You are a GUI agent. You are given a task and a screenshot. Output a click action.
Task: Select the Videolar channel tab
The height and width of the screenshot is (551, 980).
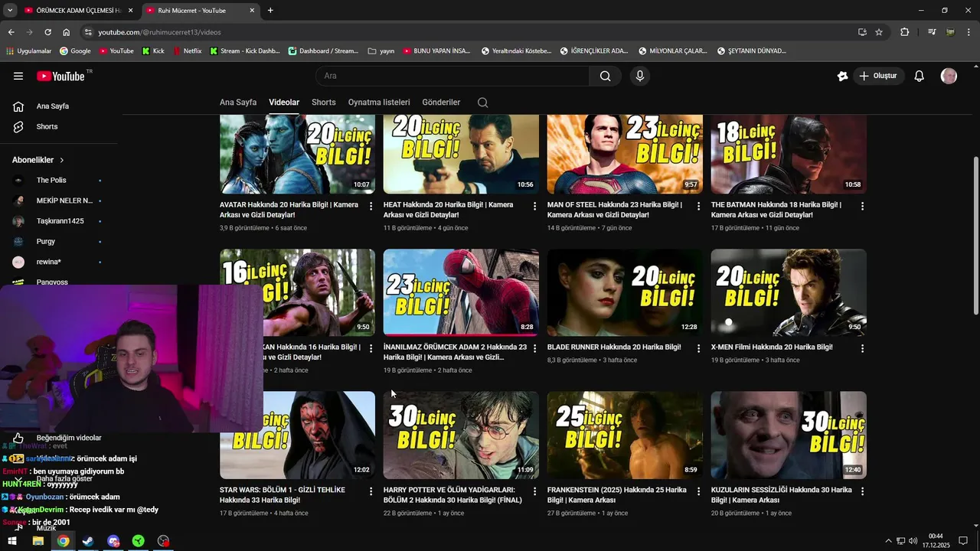tap(284, 103)
